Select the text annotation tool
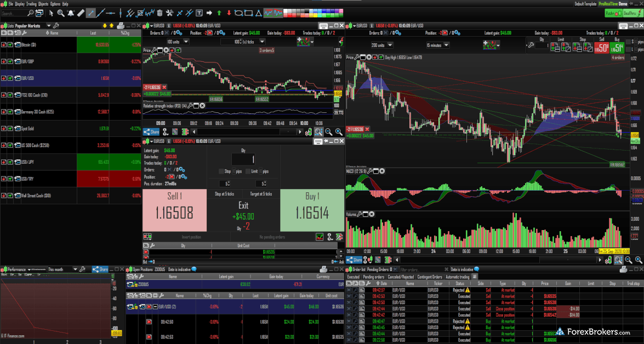 click(199, 13)
